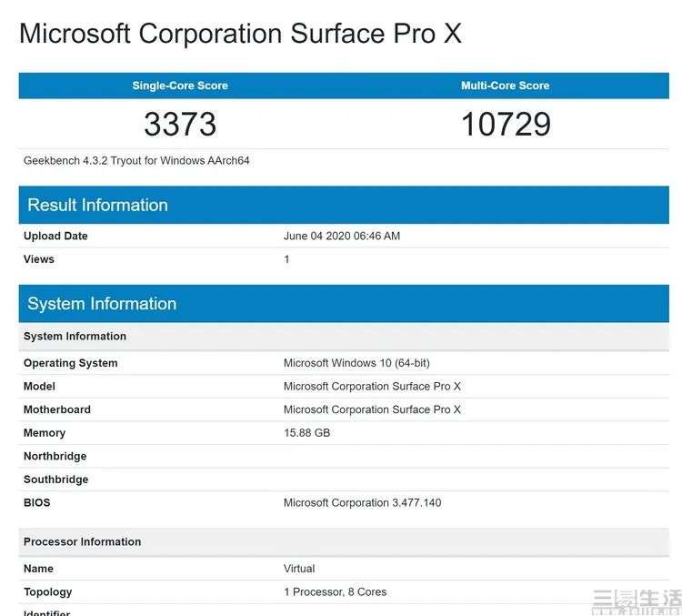Viewport: 682px width, 616px height.
Task: Click the Northbridge row label
Action: (55, 456)
